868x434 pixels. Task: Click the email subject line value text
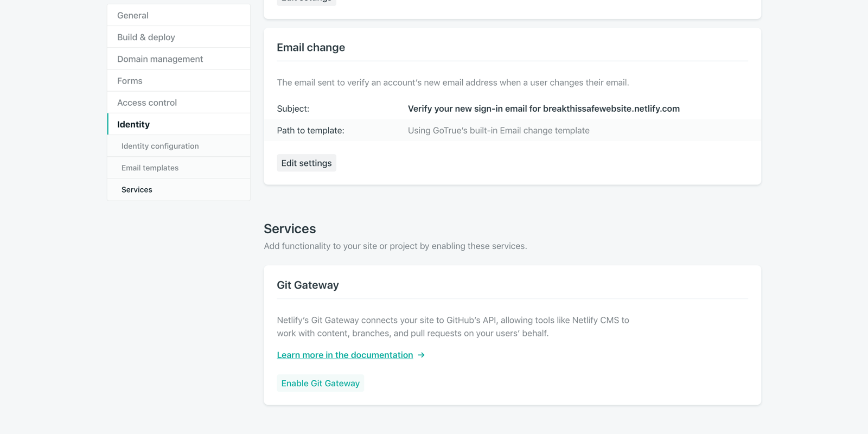click(544, 108)
